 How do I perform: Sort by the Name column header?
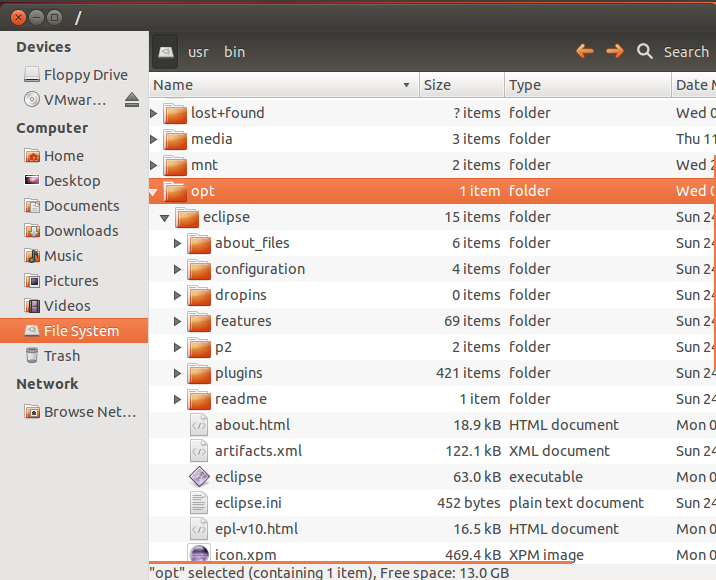(x=284, y=85)
